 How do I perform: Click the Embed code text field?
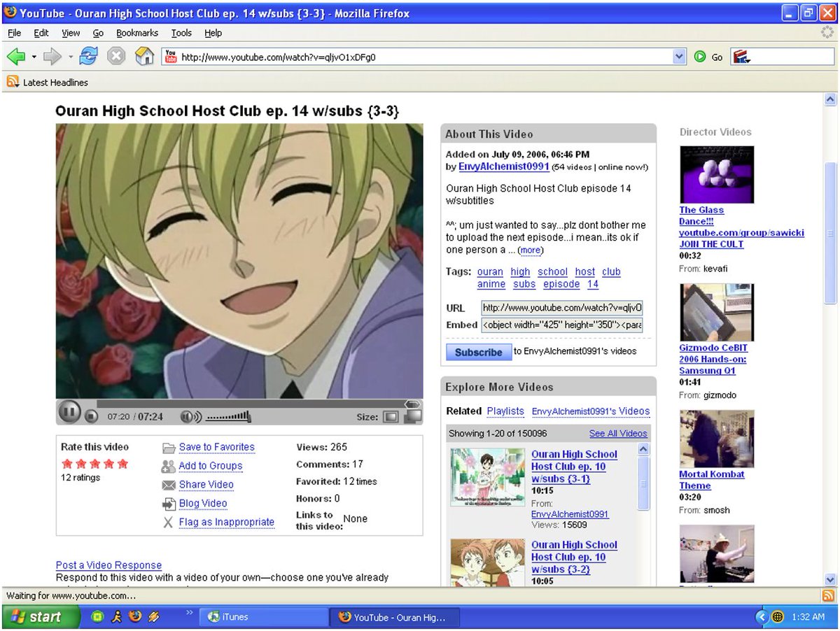(x=562, y=325)
